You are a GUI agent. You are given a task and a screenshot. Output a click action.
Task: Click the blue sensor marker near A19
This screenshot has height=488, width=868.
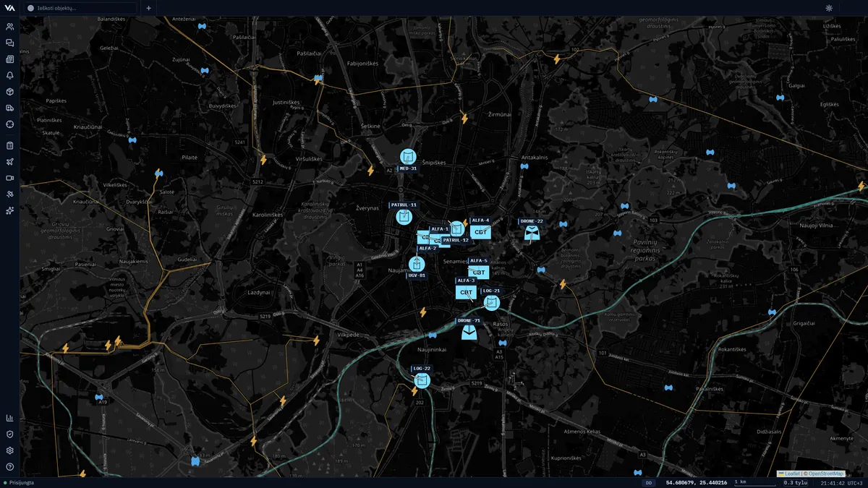(99, 397)
